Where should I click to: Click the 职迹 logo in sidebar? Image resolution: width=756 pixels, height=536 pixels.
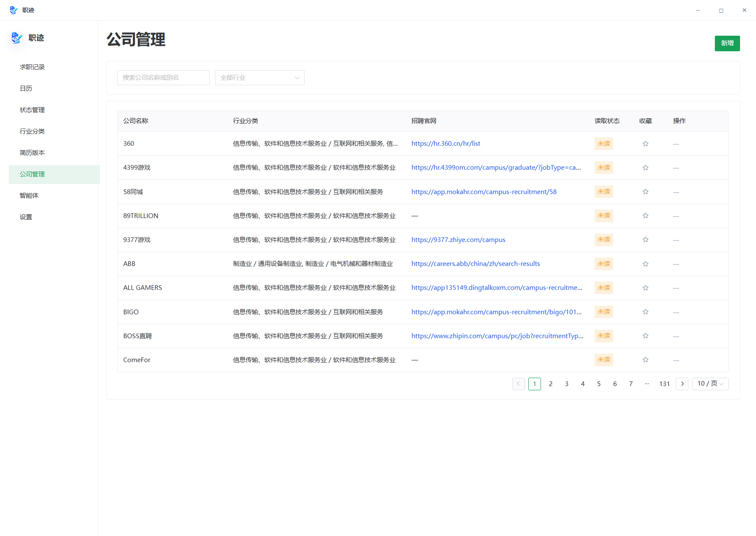(17, 38)
